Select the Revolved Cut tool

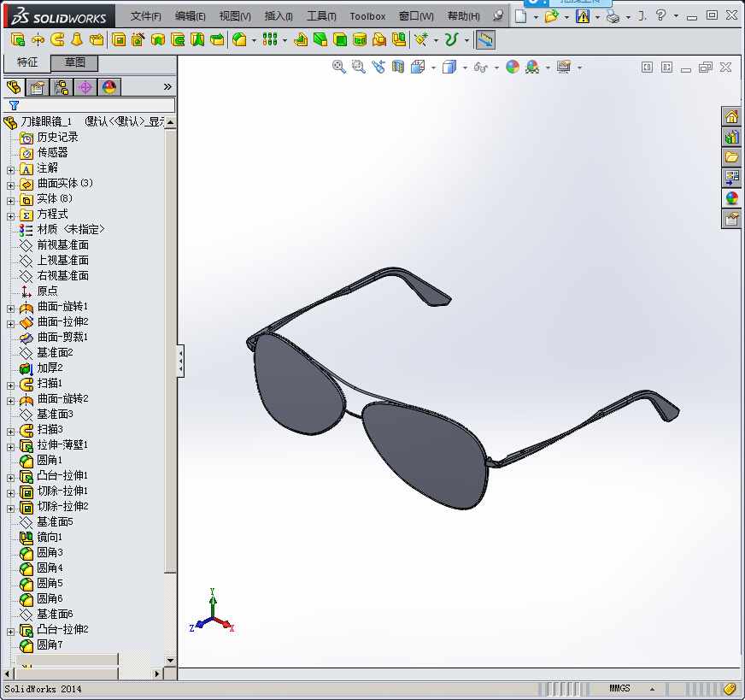158,40
